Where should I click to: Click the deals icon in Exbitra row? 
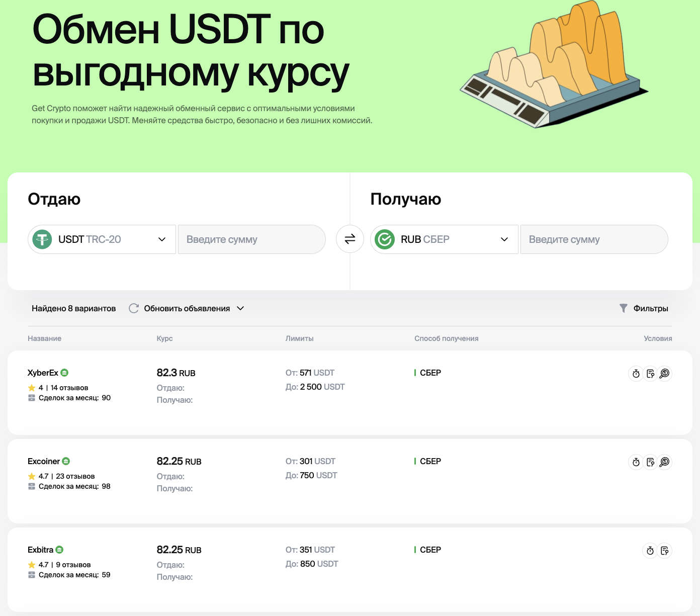(x=32, y=575)
